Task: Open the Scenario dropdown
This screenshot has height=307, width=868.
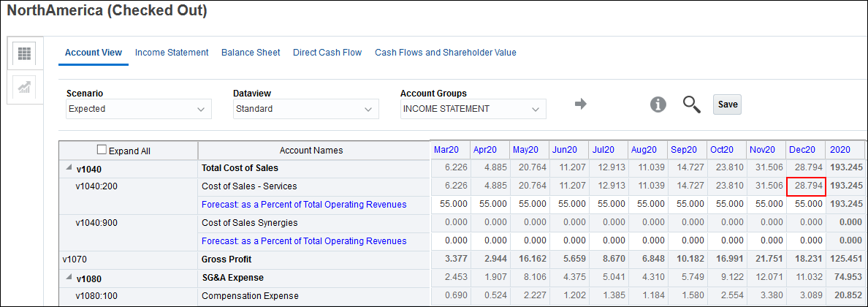Action: 138,109
